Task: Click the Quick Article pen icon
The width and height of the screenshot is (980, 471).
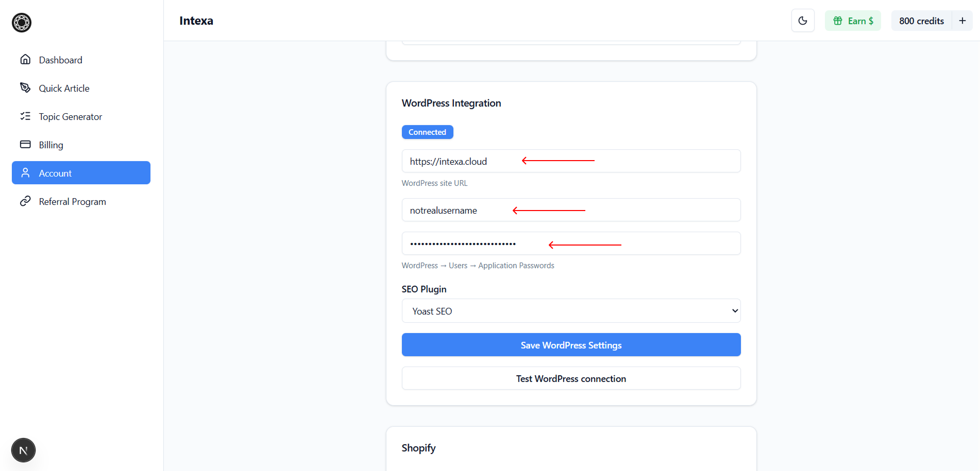Action: point(25,88)
